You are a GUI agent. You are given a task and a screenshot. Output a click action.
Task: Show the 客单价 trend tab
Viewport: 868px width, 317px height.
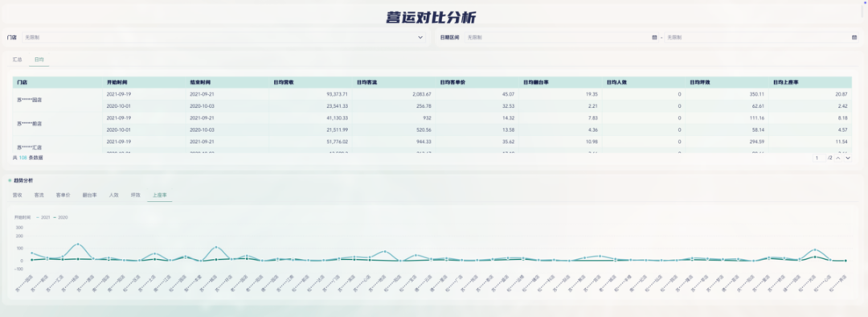coord(63,195)
